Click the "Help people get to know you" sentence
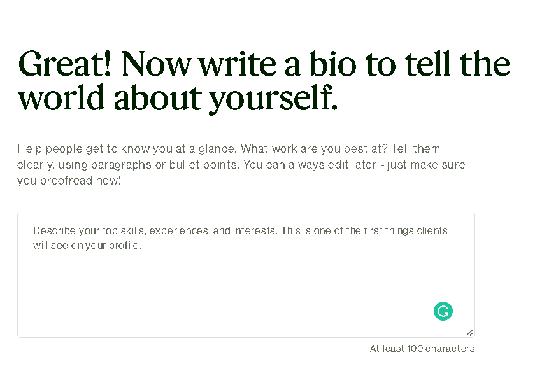This screenshot has height=392, width=549. [x=127, y=149]
